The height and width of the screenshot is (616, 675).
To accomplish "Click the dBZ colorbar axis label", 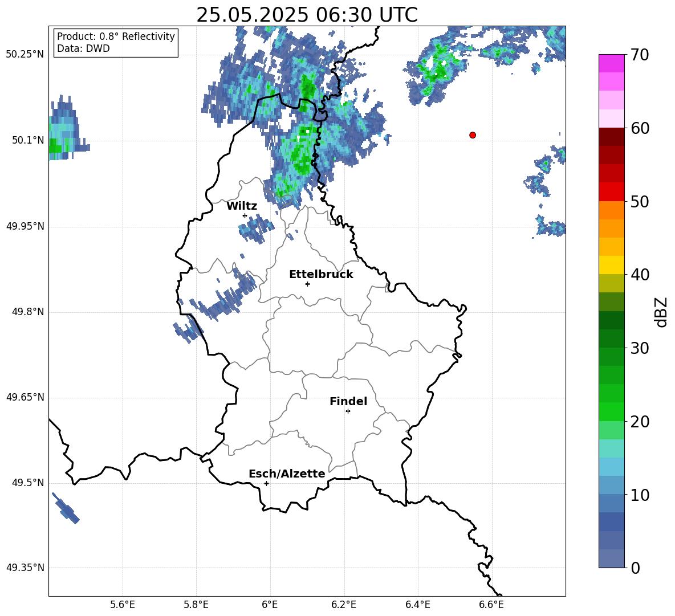I will click(662, 312).
